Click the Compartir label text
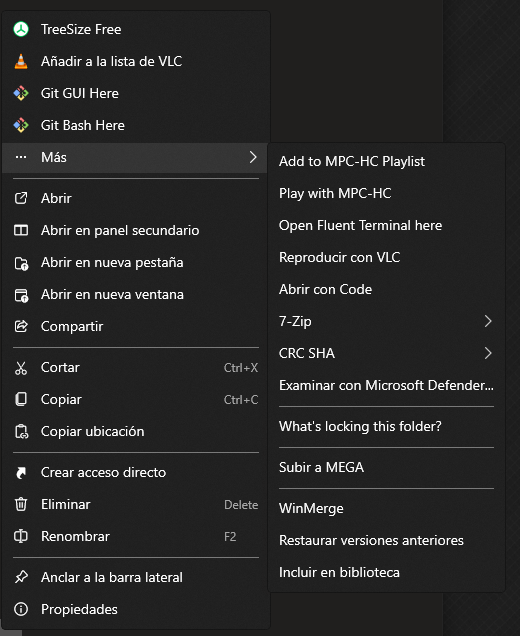 [x=72, y=327]
